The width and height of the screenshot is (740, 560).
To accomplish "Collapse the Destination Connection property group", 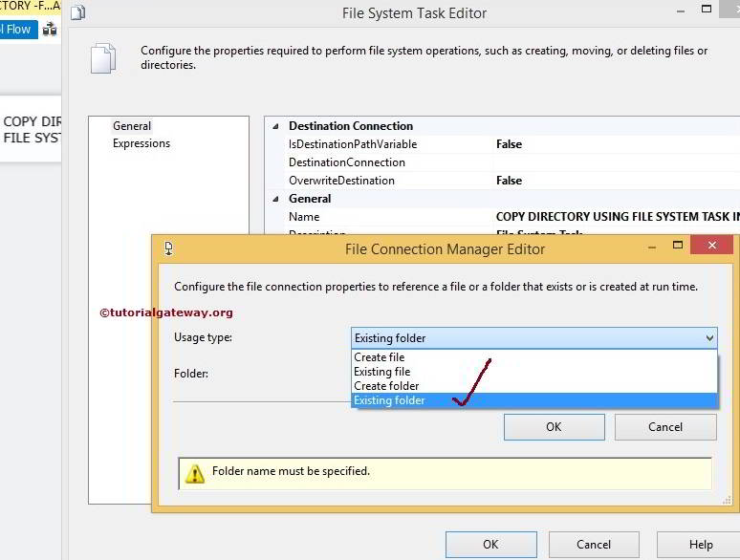I will pyautogui.click(x=276, y=126).
